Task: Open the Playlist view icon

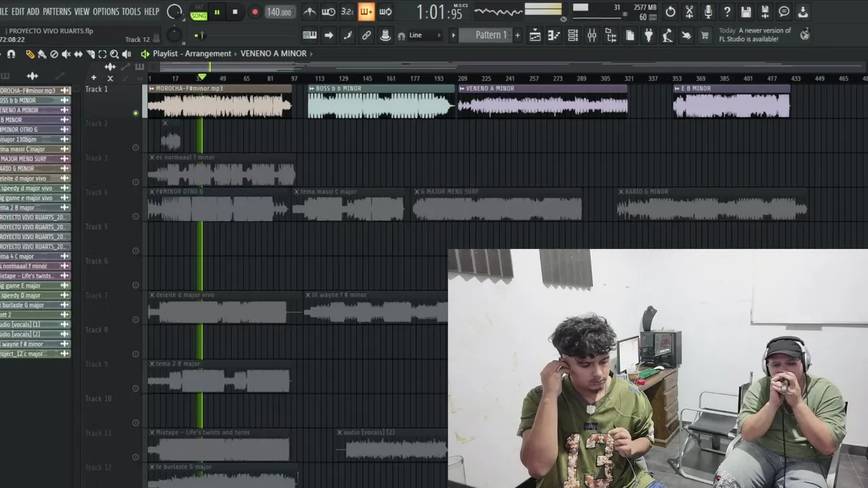Action: 535,35
